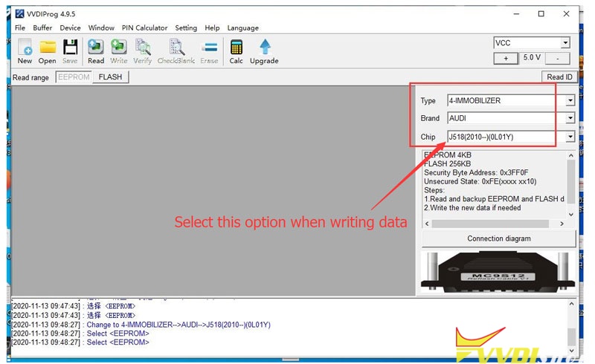Click the Save floppy disk icon
595x364 pixels.
(70, 51)
